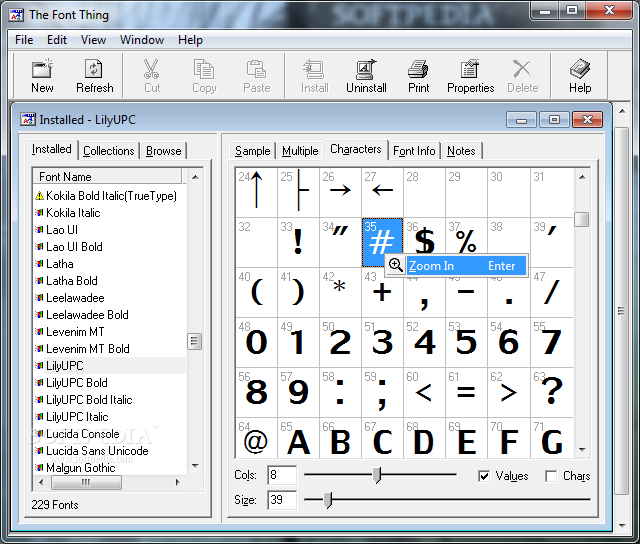Switch to the Characters tab

click(356, 149)
